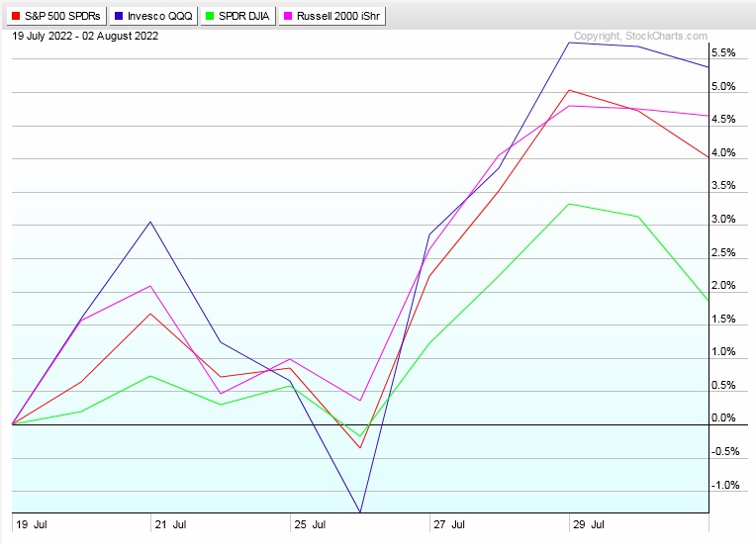Click the Invesco QQQ high above 5.5%
Image resolution: width=756 pixels, height=556 pixels.
click(x=569, y=43)
